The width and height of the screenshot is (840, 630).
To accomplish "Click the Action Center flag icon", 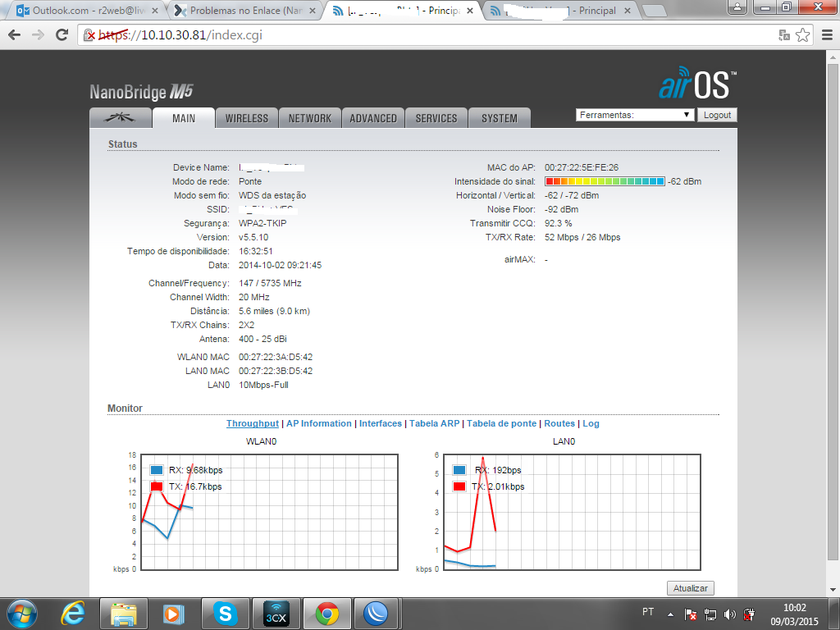I will (691, 614).
